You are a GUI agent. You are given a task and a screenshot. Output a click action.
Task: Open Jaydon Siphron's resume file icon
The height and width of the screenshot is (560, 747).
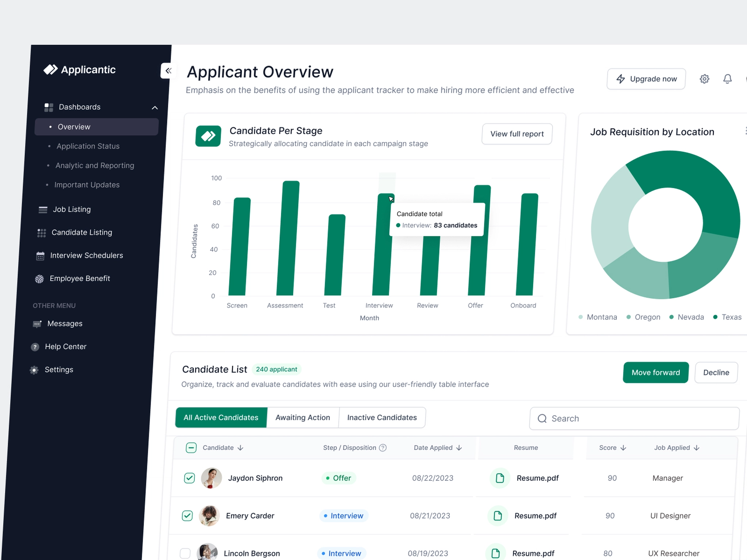coord(500,478)
